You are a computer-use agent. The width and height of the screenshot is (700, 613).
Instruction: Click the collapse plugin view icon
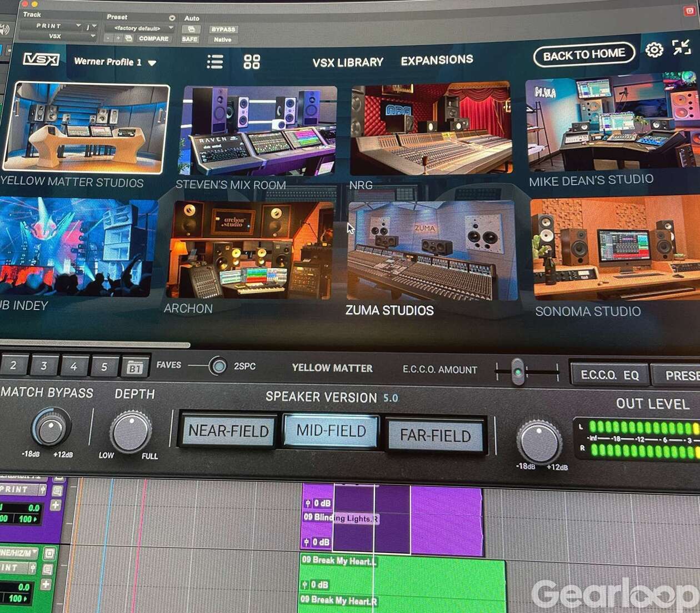[681, 47]
